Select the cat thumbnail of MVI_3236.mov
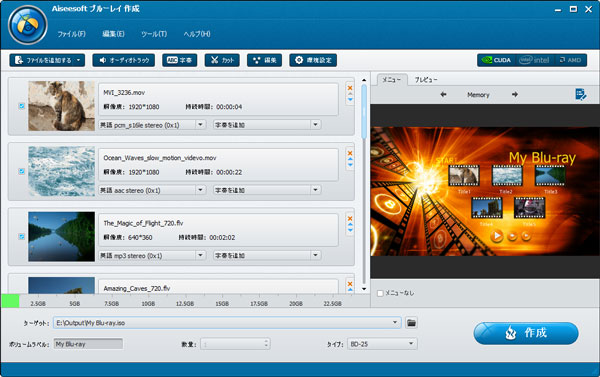This screenshot has height=377, width=600. 61,106
